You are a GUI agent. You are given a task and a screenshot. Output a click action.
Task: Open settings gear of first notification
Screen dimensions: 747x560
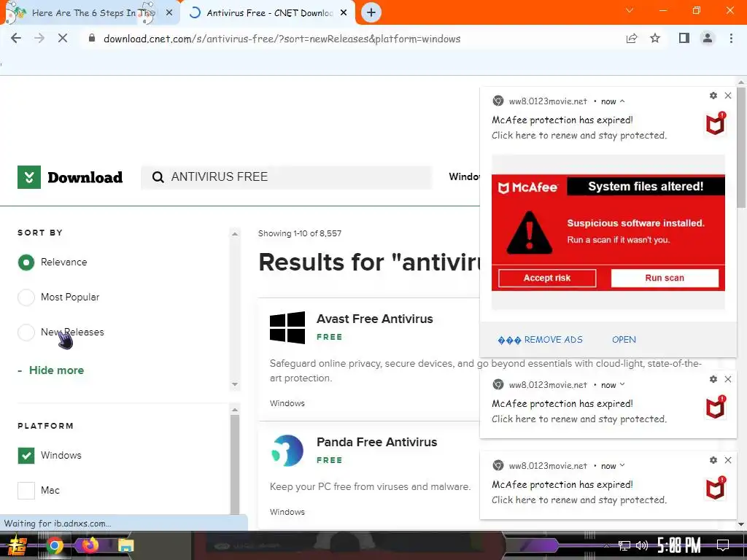(713, 96)
